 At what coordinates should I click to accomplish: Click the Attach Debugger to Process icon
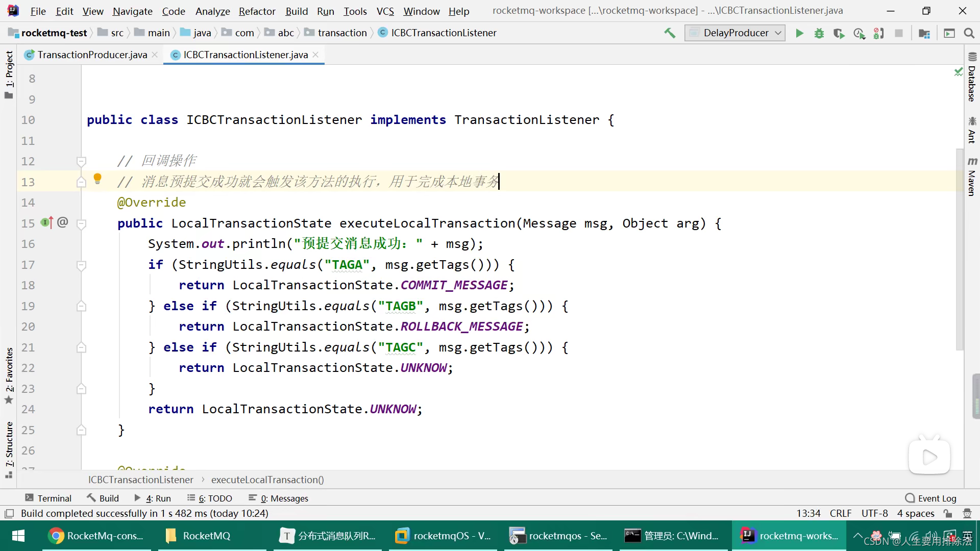[x=878, y=33]
